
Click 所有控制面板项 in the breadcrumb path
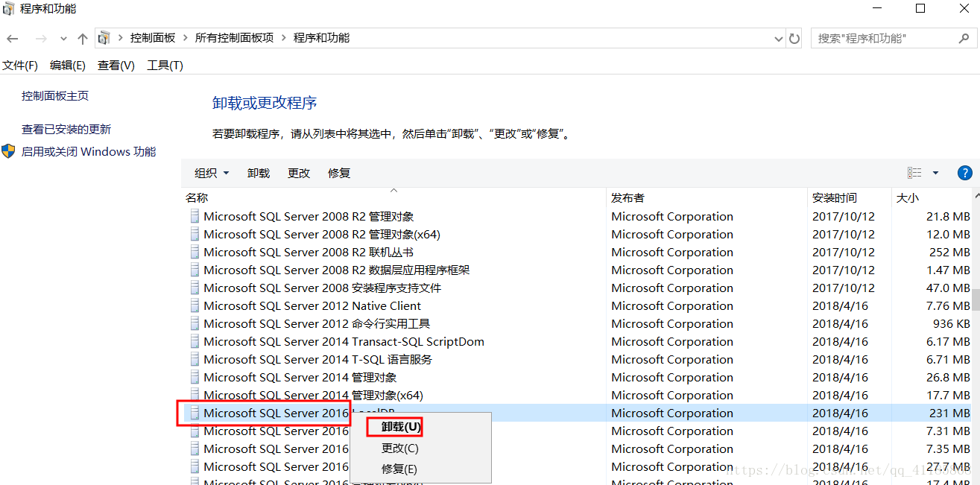coord(235,38)
